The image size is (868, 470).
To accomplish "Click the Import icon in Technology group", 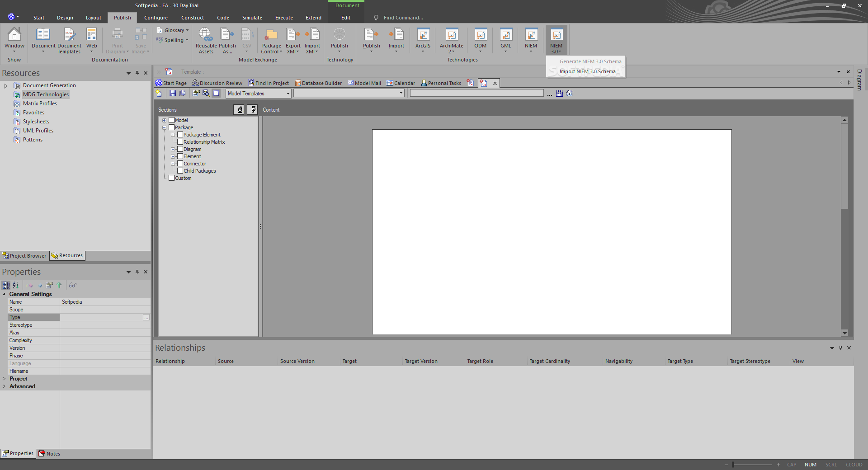I will 396,40.
